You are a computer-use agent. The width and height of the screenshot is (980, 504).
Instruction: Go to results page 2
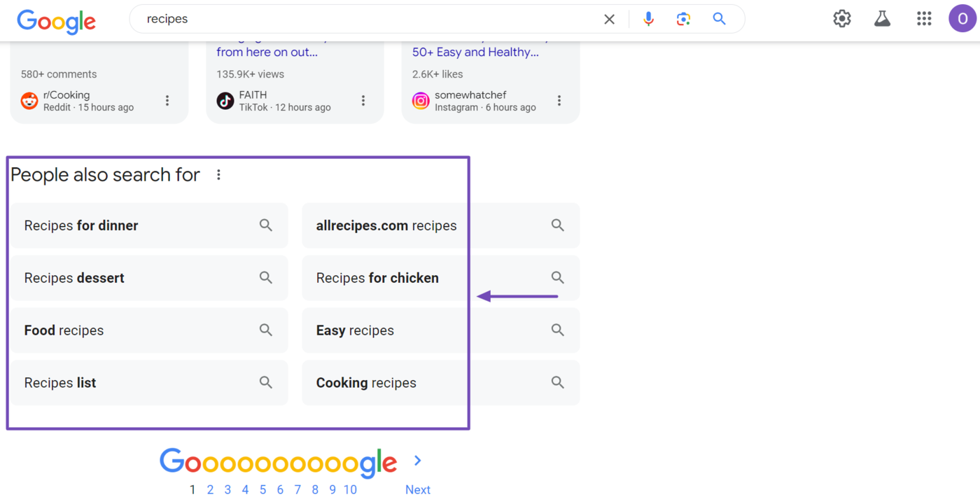pyautogui.click(x=210, y=490)
